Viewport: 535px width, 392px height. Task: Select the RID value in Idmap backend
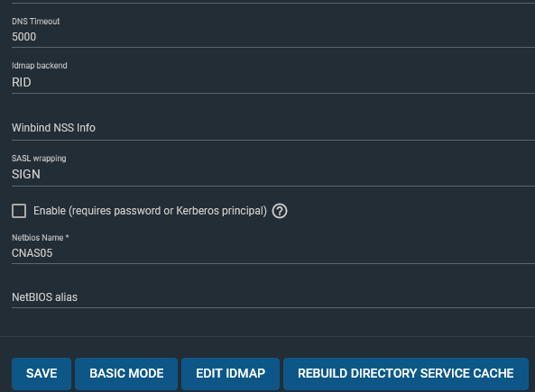21,83
